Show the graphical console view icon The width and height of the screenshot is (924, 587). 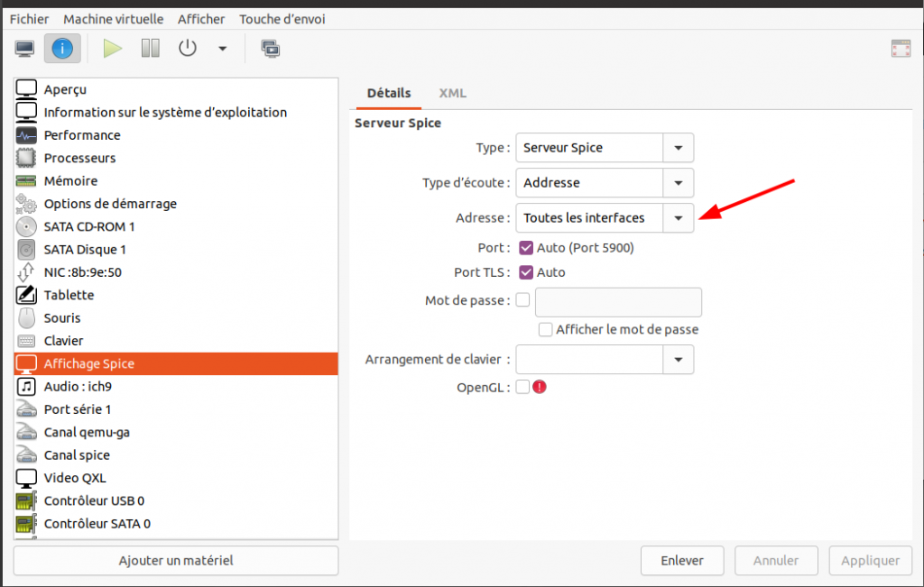point(24,49)
